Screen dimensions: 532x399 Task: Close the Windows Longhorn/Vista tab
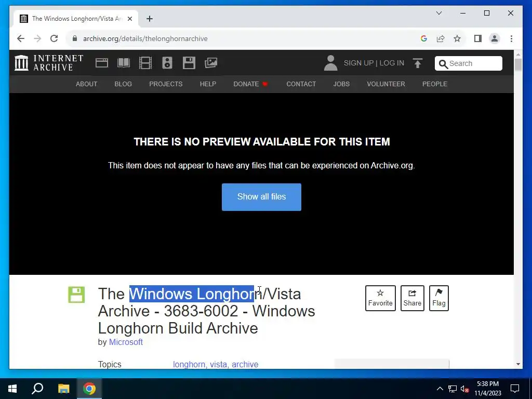pos(129,19)
